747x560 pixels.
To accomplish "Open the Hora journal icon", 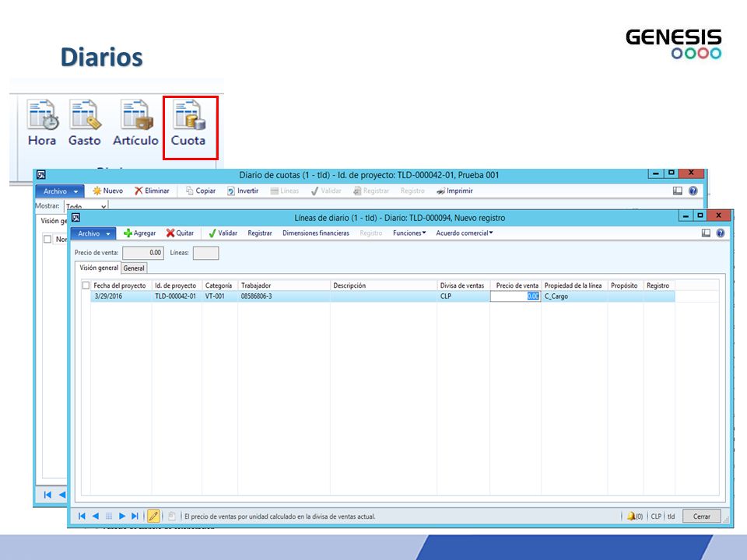I will click(x=42, y=122).
